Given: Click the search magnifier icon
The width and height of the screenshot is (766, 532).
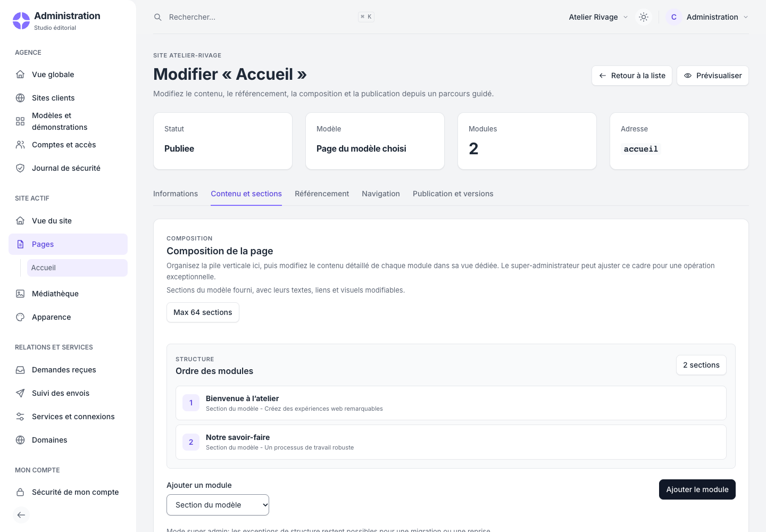Looking at the screenshot, I should pyautogui.click(x=158, y=17).
